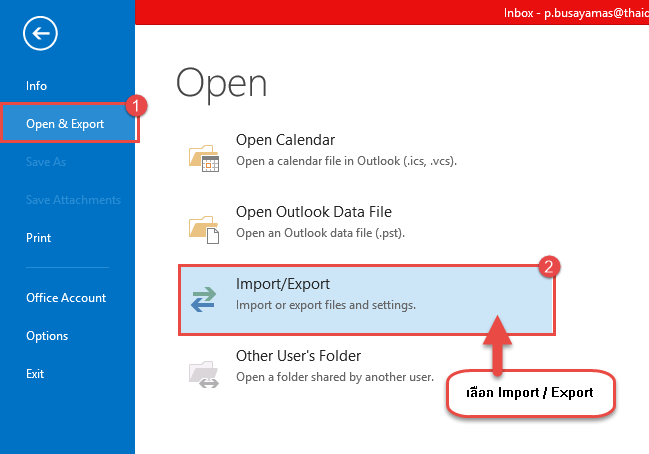
Task: Exit Outlook from sidebar
Action: (x=35, y=374)
